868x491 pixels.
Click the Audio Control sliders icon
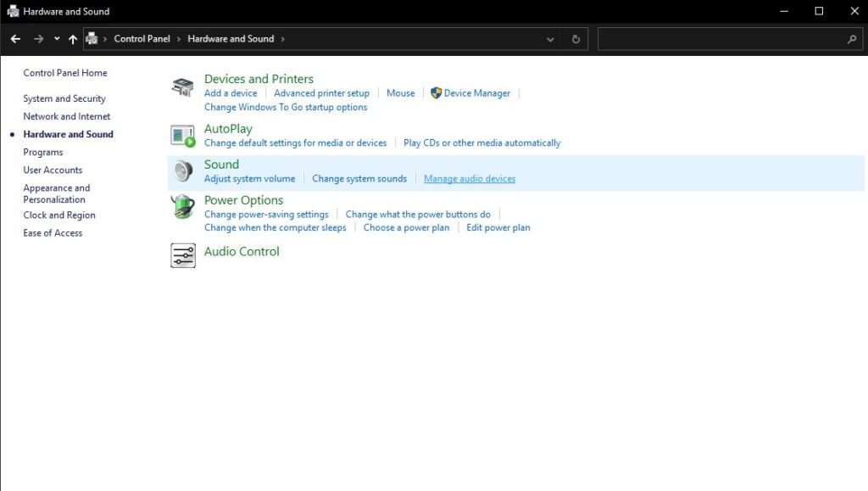183,255
